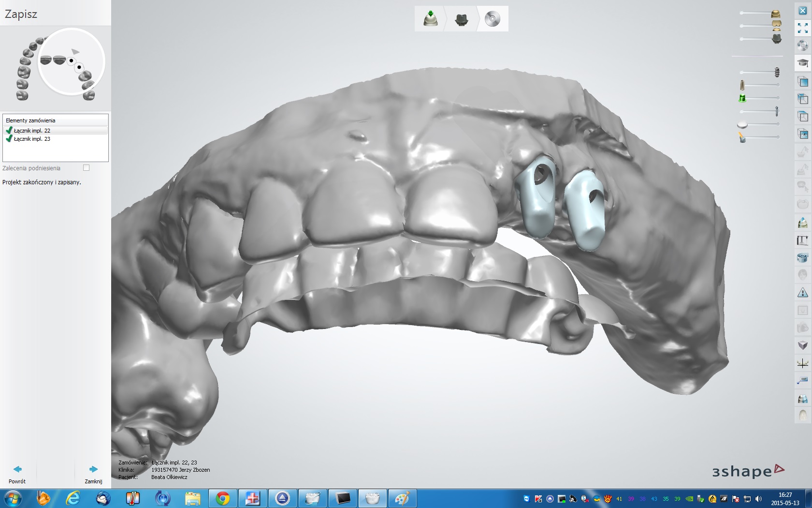Open the cross-section axis tool
Screen dimensions: 812x508
pos(802,363)
